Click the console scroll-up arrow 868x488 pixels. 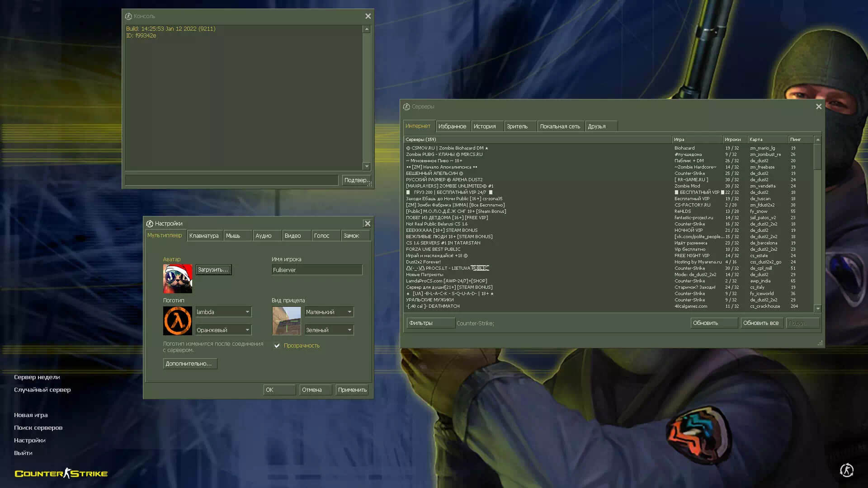(367, 29)
